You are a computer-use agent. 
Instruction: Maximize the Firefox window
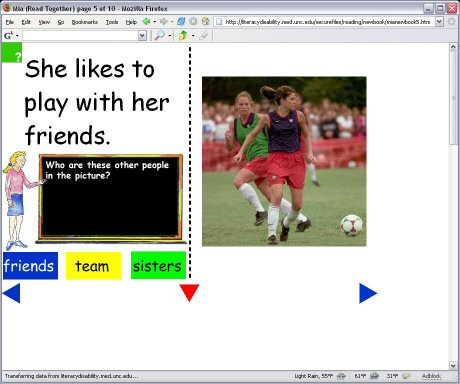pyautogui.click(x=440, y=8)
